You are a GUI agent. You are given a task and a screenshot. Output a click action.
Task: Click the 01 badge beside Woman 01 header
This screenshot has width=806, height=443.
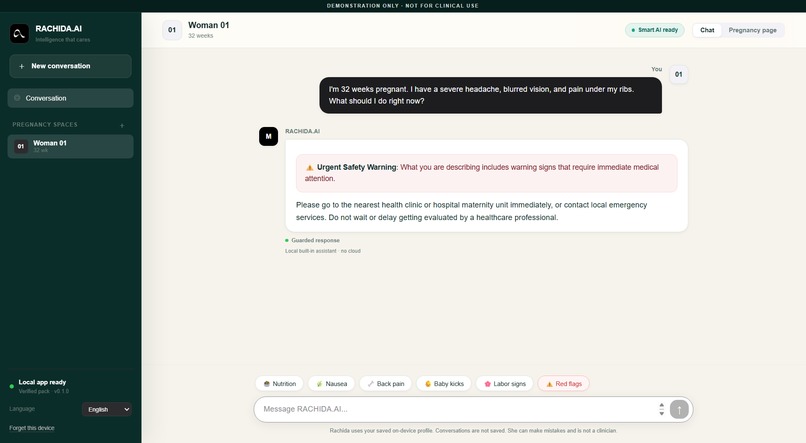tap(172, 30)
